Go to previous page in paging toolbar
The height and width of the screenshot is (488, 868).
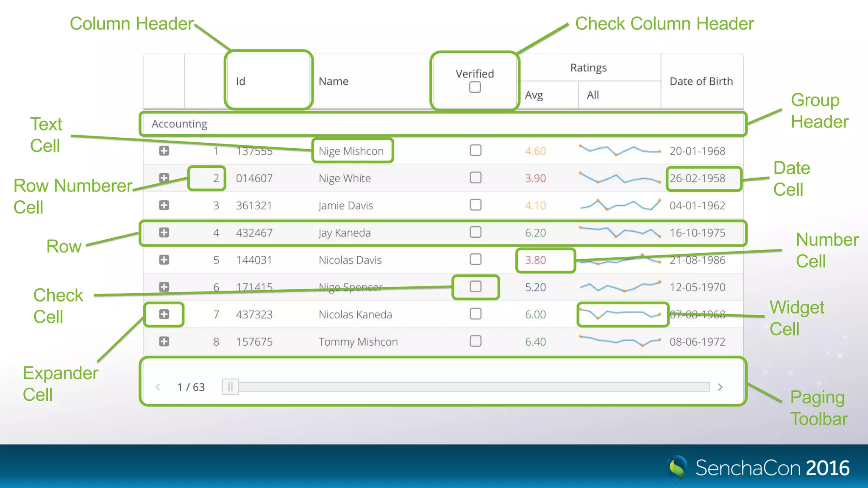(x=158, y=387)
